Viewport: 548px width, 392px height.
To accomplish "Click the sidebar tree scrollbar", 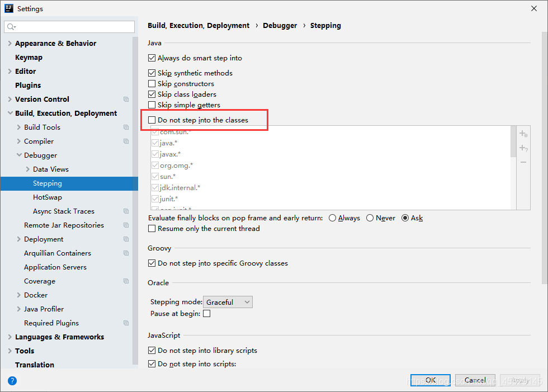I will pyautogui.click(x=135, y=201).
